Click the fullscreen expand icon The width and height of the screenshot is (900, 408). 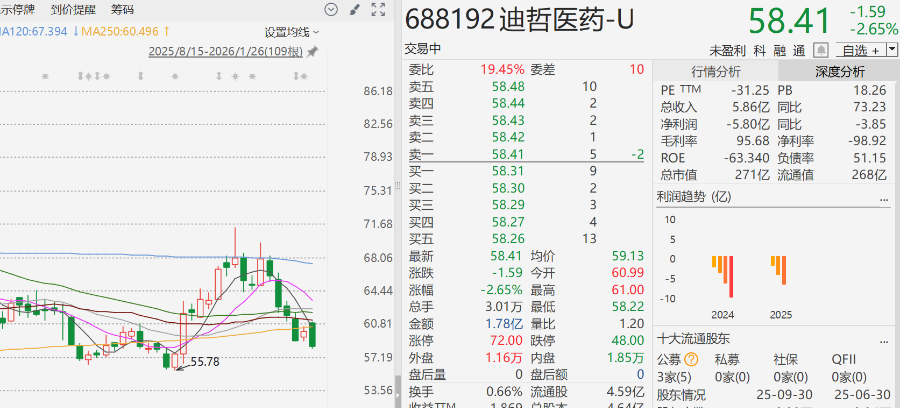click(379, 10)
